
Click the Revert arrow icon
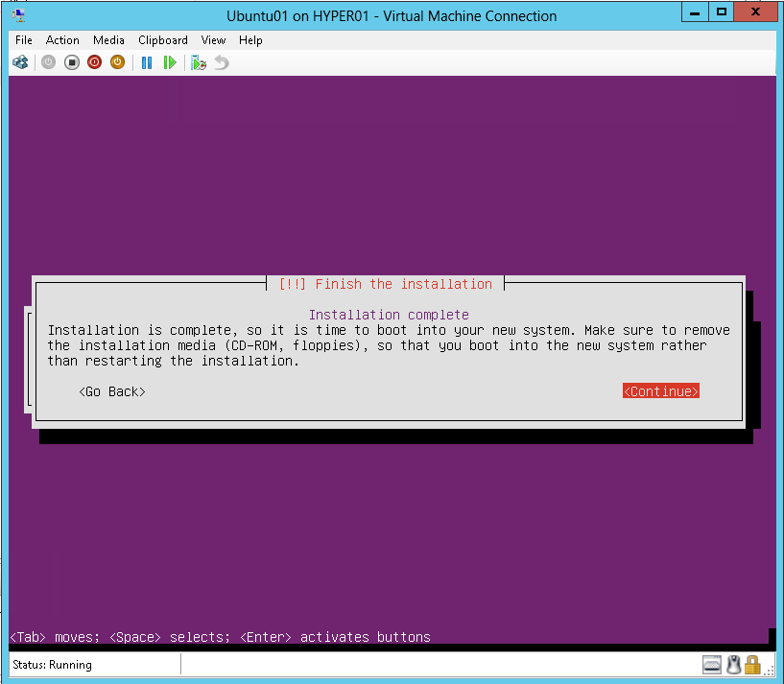click(x=222, y=62)
